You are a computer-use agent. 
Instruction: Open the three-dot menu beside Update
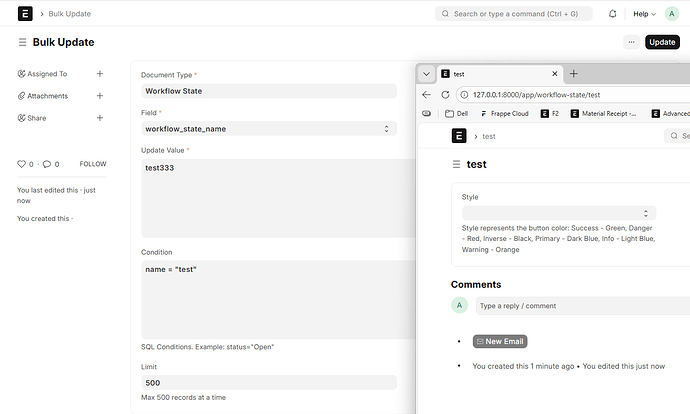(x=630, y=42)
